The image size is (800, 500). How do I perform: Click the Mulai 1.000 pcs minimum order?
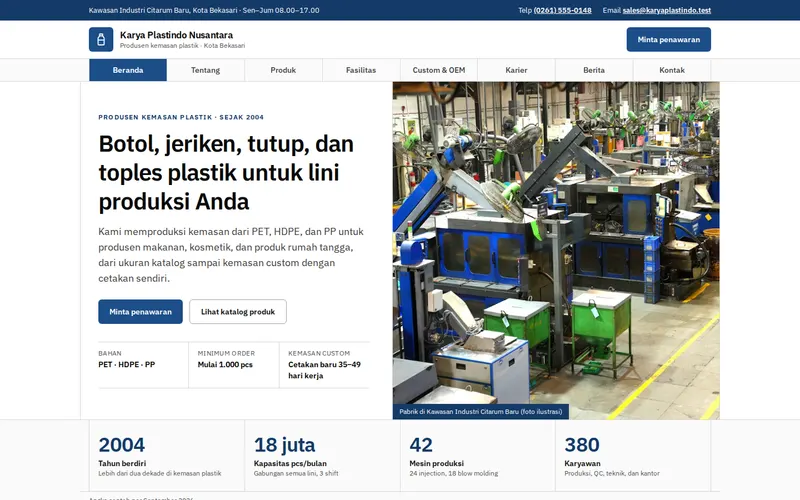click(x=225, y=364)
